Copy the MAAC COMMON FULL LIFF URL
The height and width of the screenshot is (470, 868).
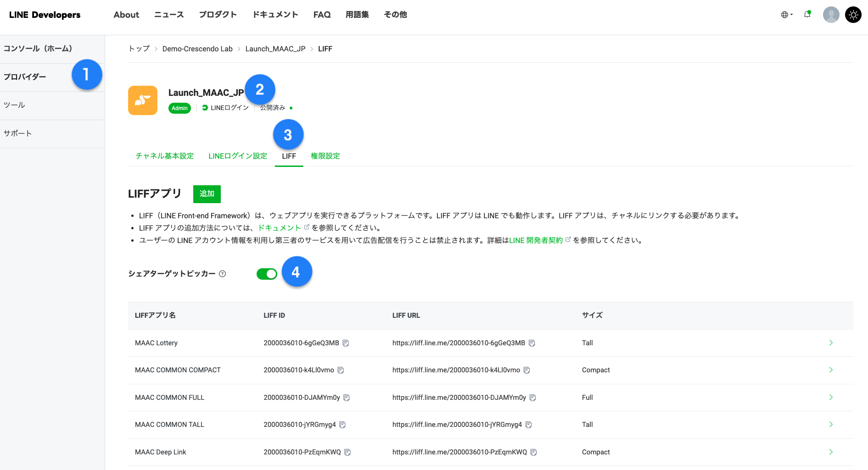point(533,398)
